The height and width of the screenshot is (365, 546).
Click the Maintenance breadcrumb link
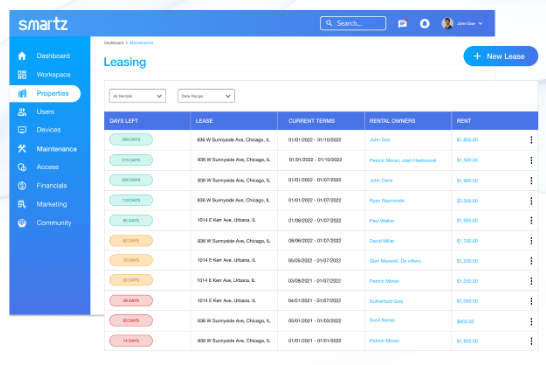[x=141, y=42]
